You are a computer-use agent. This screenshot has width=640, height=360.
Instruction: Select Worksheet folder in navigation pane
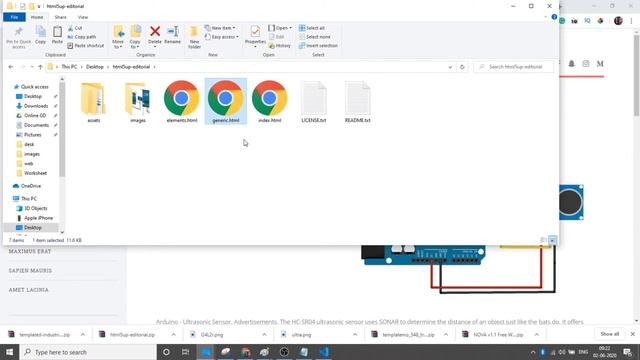35,173
